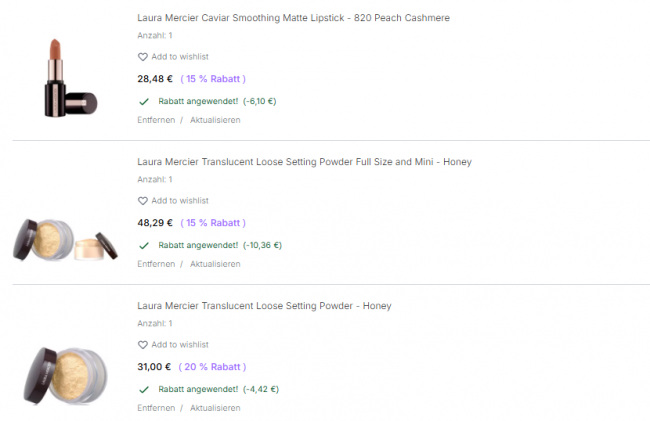Image resolution: width=650 pixels, height=421 pixels.
Task: Open the Translucent Loose Setting Powder - Honey title
Action: (264, 306)
